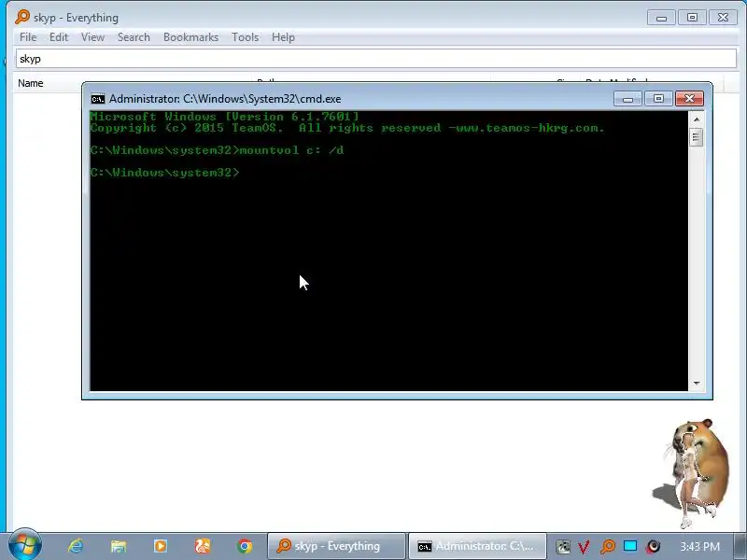The image size is (747, 560).
Task: Open cmd.exe system menu icon in title bar
Action: click(x=98, y=99)
